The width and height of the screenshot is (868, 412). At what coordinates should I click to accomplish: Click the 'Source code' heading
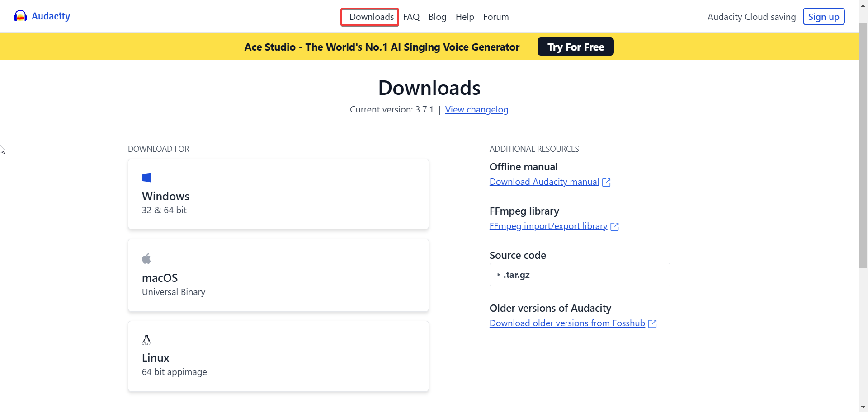518,255
